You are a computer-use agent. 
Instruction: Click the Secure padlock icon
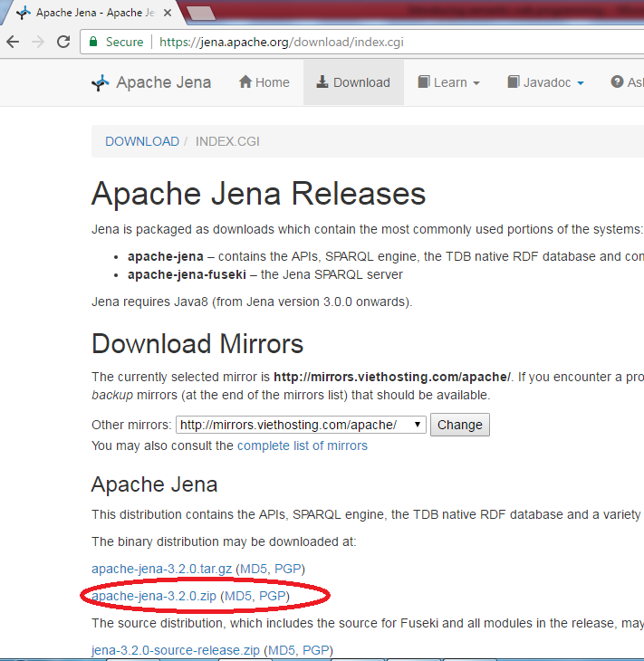pyautogui.click(x=93, y=42)
